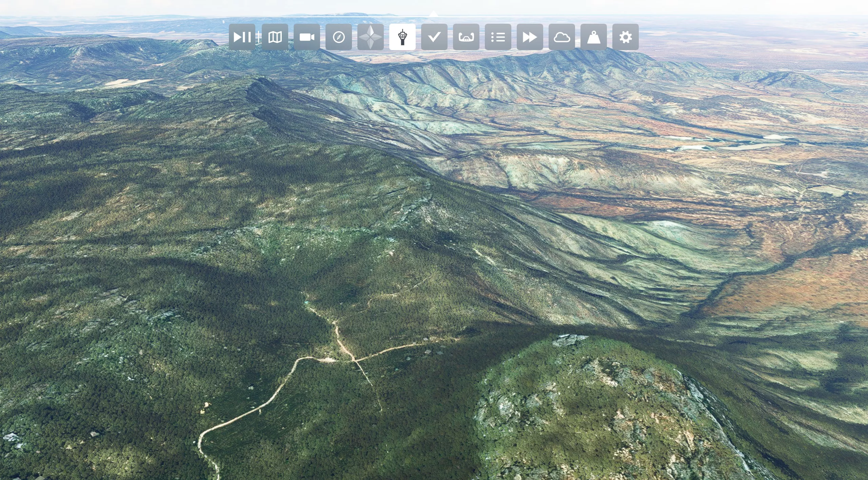Close the ATC tower panel
The width and height of the screenshot is (868, 480).
click(402, 37)
